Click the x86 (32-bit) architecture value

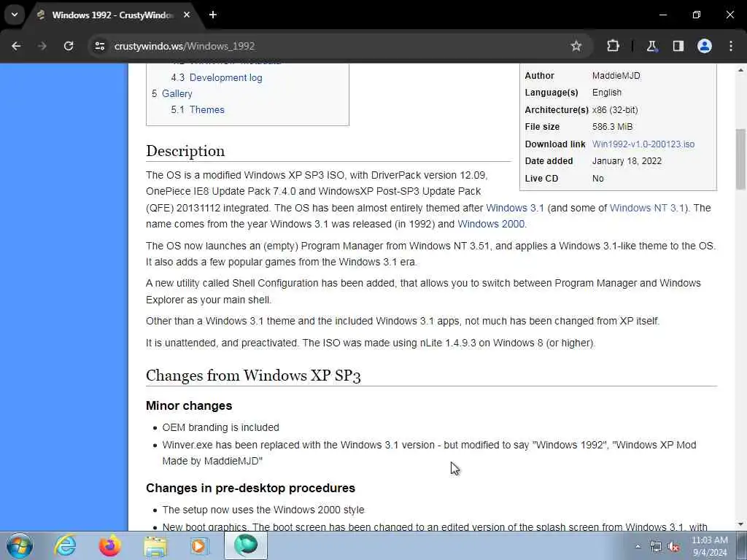point(615,110)
